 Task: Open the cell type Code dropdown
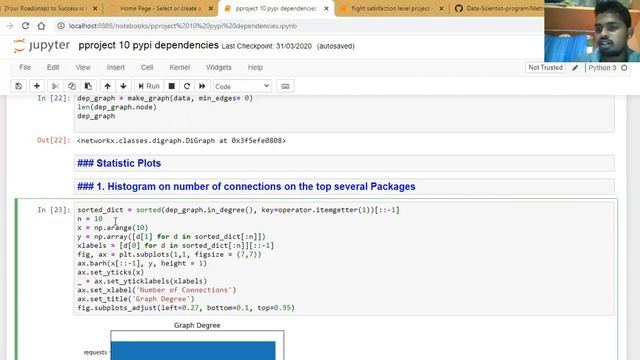pyautogui.click(x=242, y=86)
